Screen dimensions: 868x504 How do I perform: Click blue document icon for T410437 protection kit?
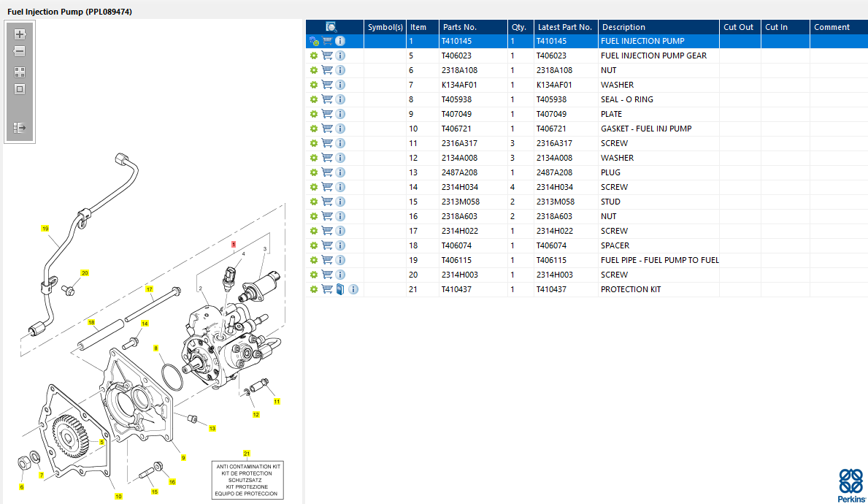coord(340,289)
